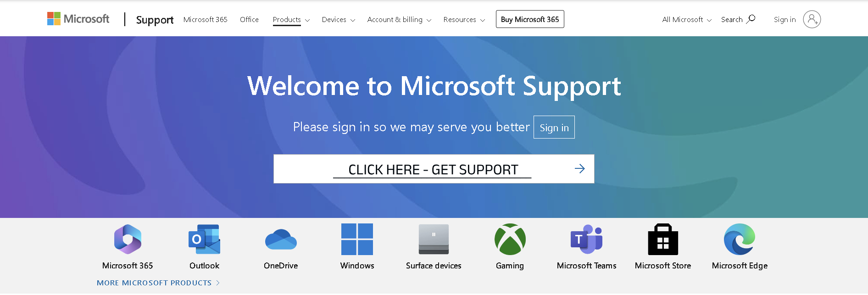Expand the Devices dropdown menu
Viewport: 868px width, 295px height.
[339, 20]
